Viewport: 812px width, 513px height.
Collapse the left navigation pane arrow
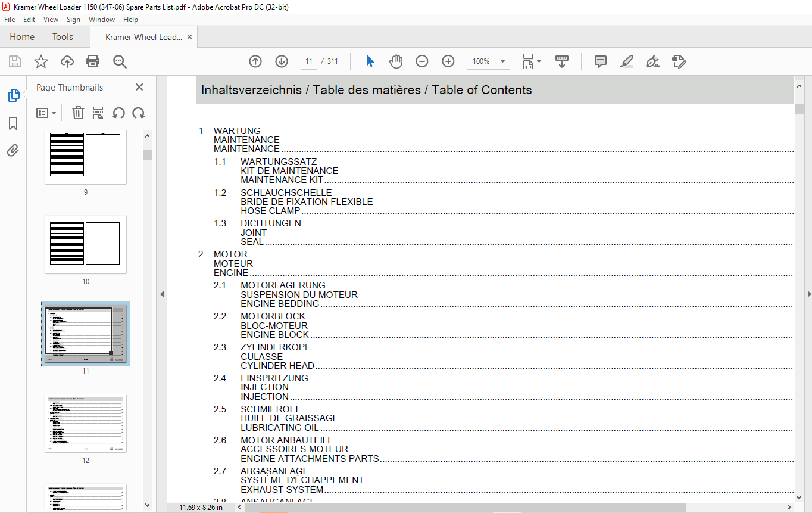(161, 294)
